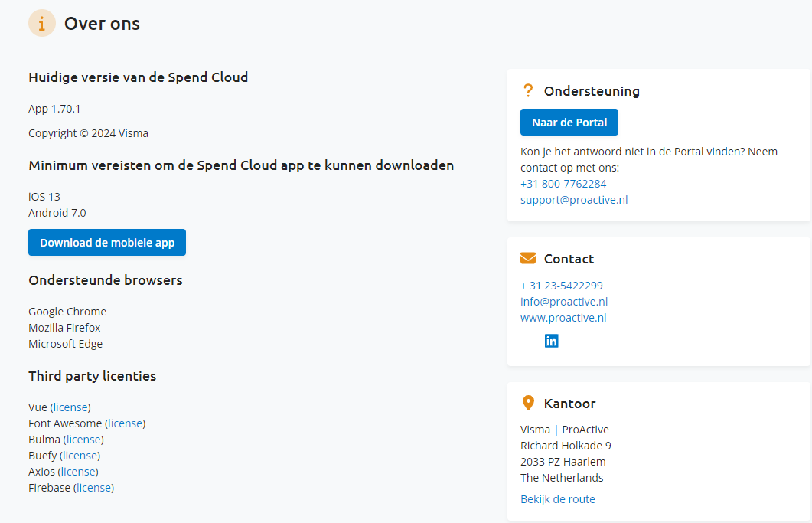Image resolution: width=812 pixels, height=523 pixels.
Task: Open the LinkedIn icon in Contact card
Action: pyautogui.click(x=552, y=341)
